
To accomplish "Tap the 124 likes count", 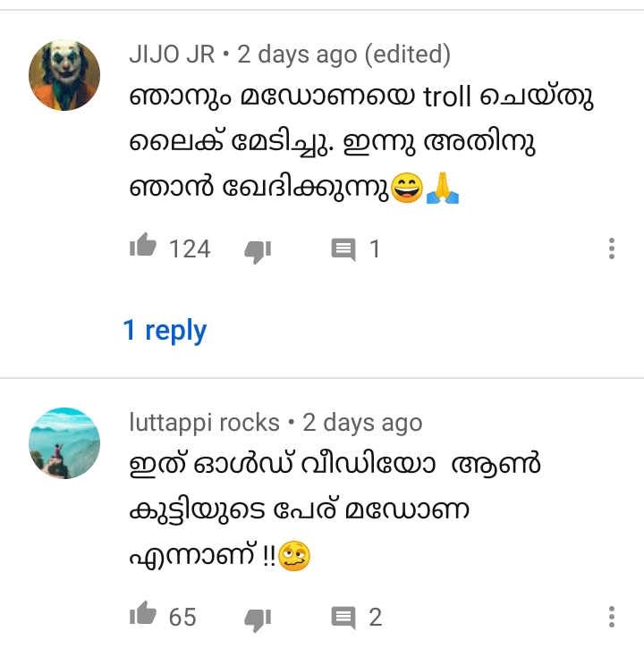I will (190, 249).
